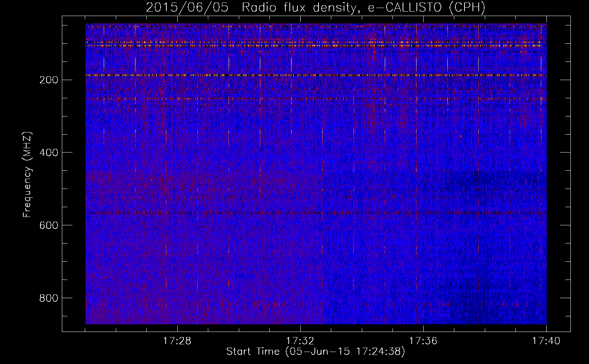Select the 17:36 time tick label

423,341
